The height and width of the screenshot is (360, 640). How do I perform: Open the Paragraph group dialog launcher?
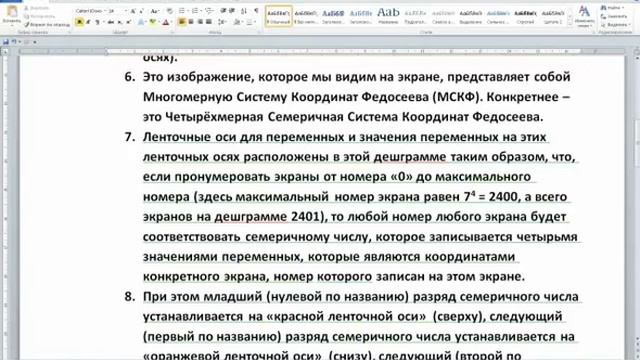tap(259, 32)
